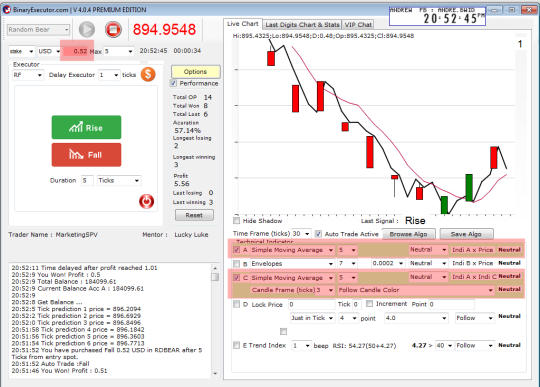The height and width of the screenshot is (387, 540).
Task: Click the Lock Price value field
Action: point(312,304)
